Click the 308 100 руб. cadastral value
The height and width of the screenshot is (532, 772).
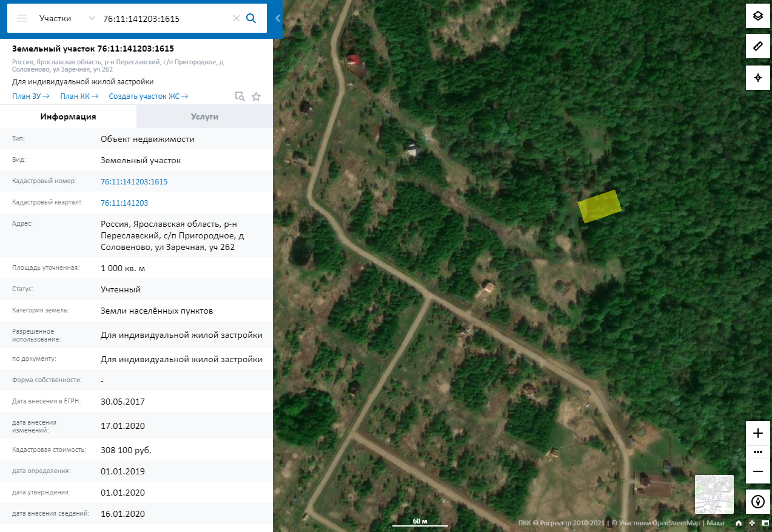click(126, 450)
